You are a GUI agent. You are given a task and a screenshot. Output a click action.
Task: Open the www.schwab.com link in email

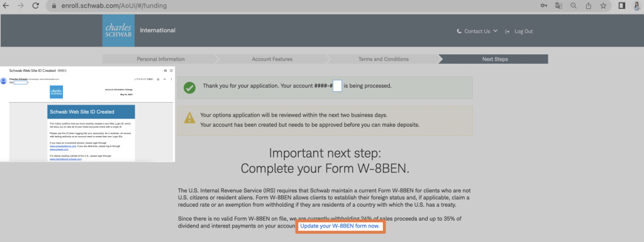58,149
